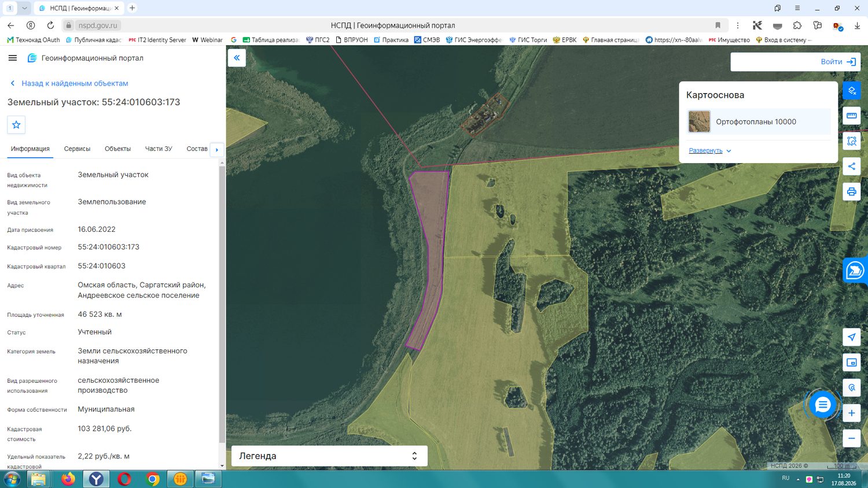868x488 pixels.
Task: Open the Объекты tab
Action: point(117,149)
